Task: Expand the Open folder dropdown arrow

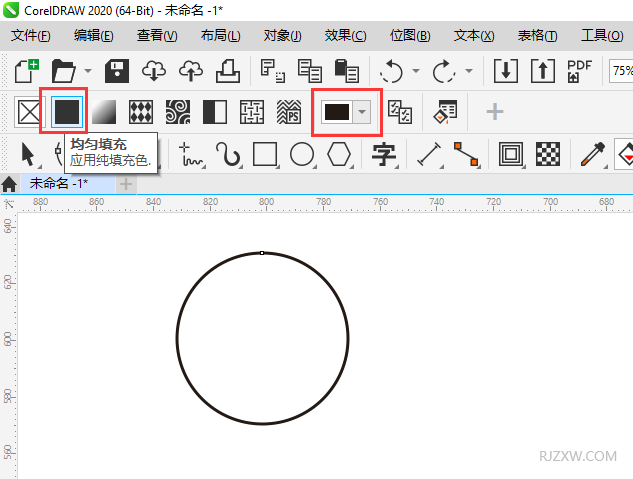Action: click(88, 72)
